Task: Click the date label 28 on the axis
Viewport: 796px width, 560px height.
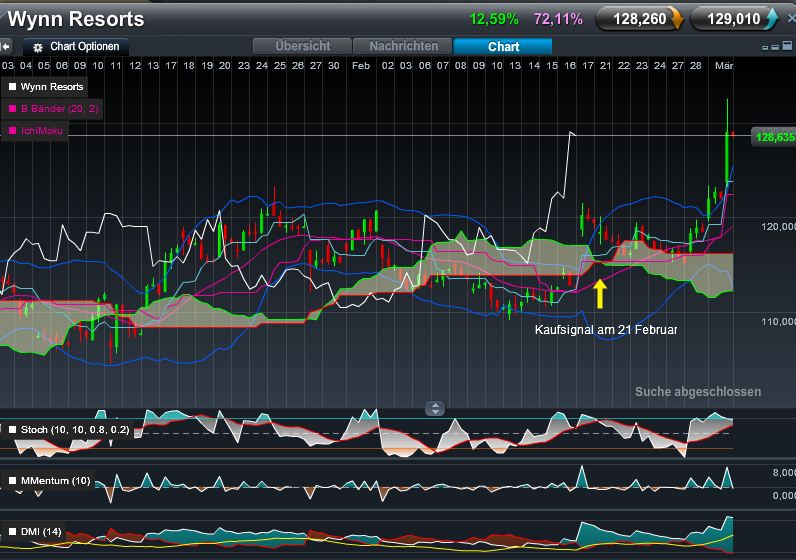Action: point(695,65)
